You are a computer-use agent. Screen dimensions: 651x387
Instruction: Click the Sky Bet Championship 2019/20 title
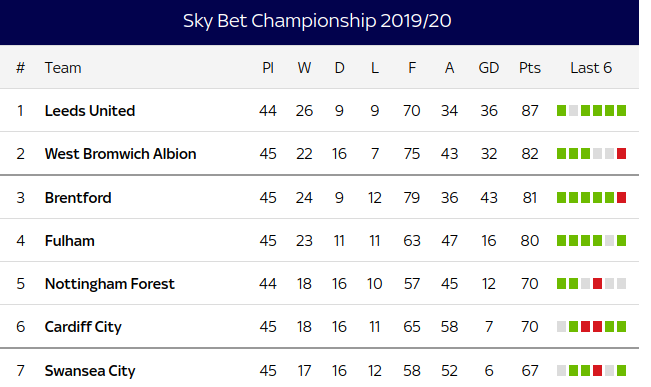click(x=317, y=21)
